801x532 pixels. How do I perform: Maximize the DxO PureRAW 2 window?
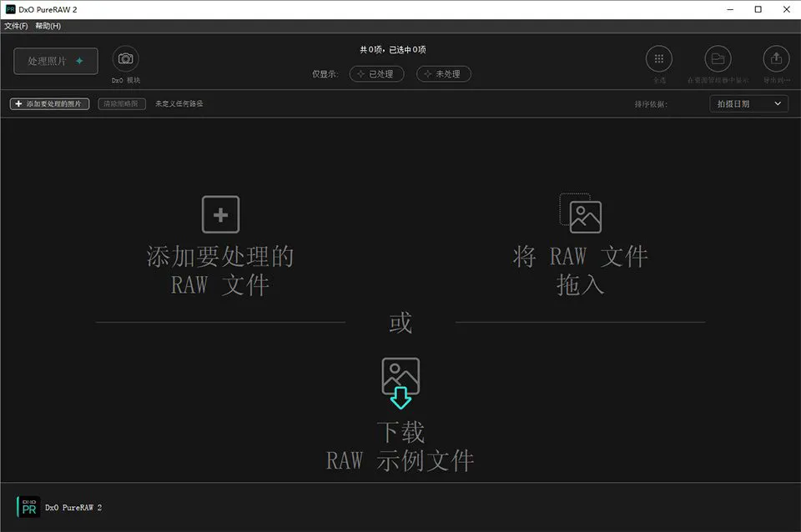click(x=758, y=9)
